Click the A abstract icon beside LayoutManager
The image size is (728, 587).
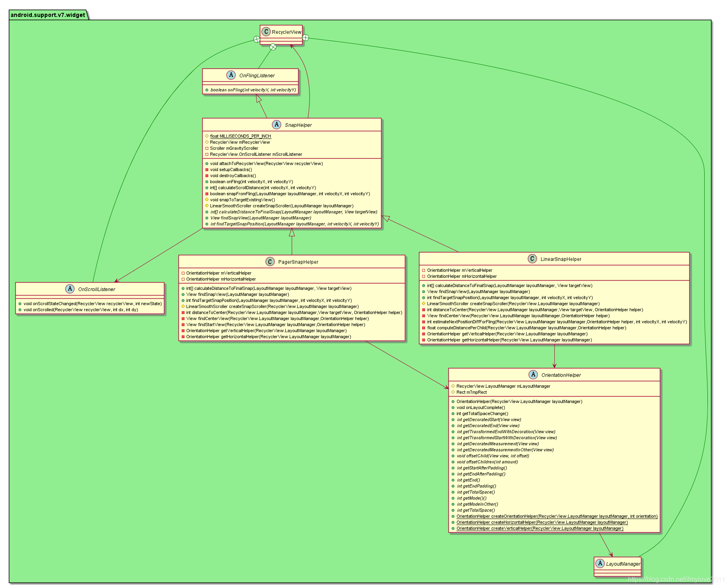[599, 563]
